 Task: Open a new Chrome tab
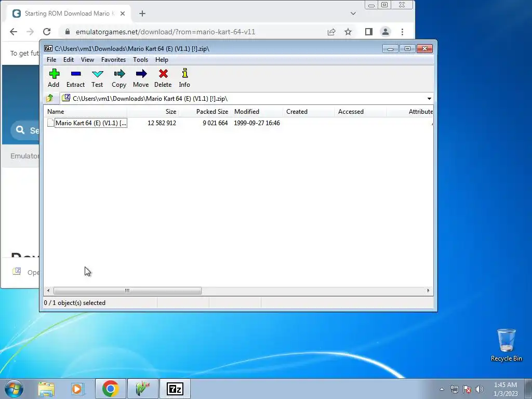(142, 14)
